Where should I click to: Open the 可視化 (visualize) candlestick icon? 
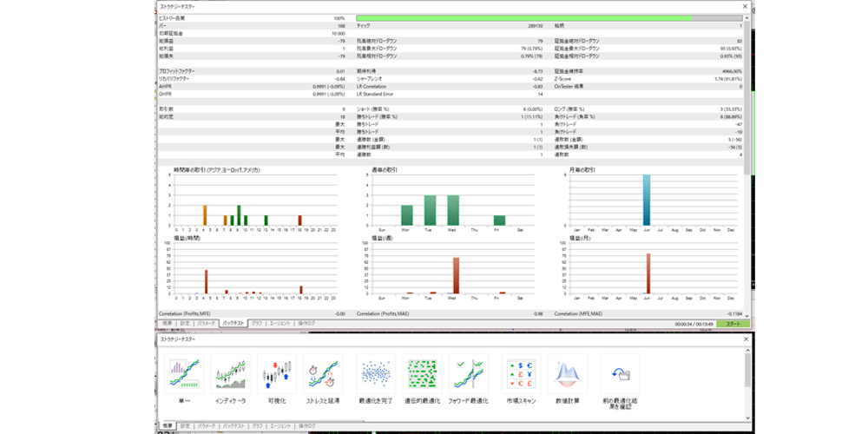coord(277,375)
